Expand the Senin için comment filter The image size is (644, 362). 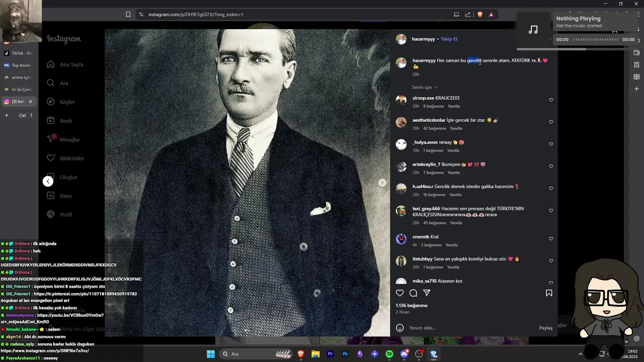tap(424, 87)
